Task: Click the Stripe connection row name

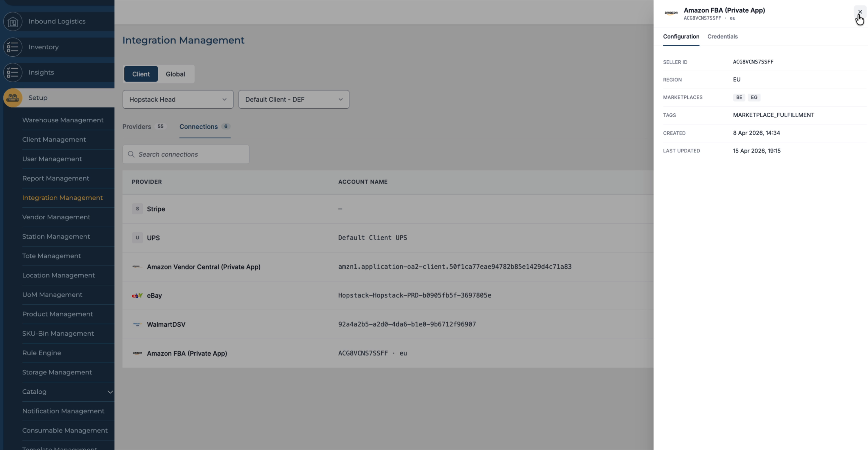Action: (156, 209)
